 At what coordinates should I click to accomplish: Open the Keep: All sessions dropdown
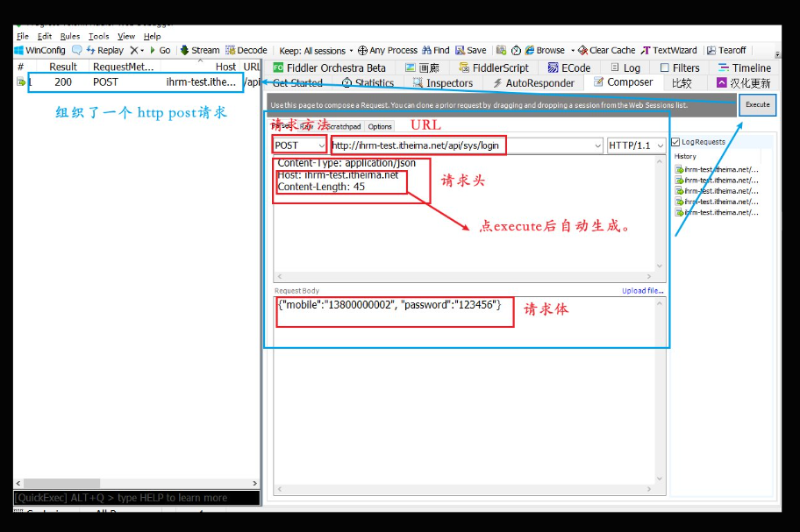coord(317,51)
